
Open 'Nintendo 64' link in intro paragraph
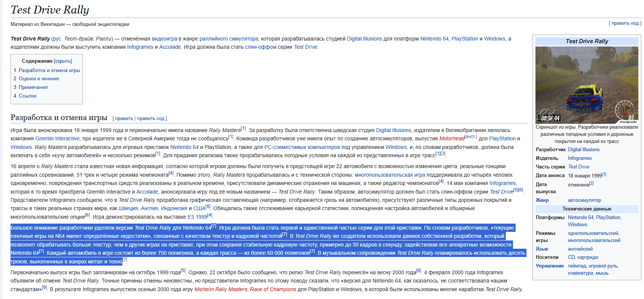[434, 39]
